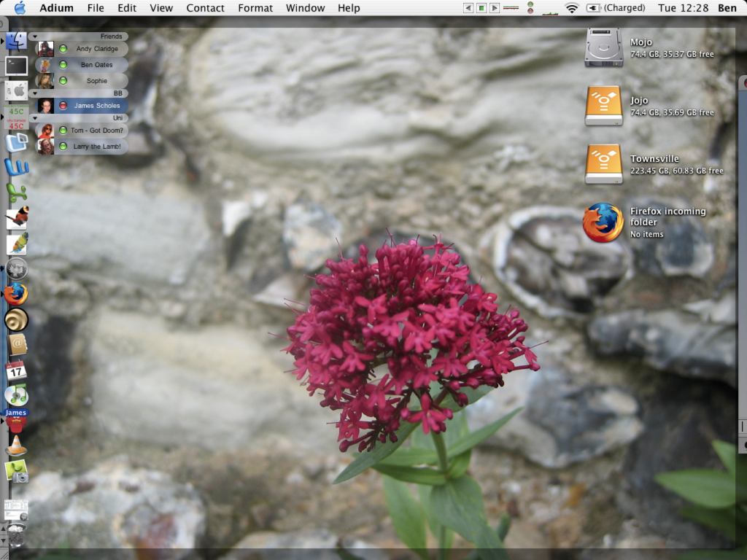Select contact Larry the Lamb!

point(82,146)
